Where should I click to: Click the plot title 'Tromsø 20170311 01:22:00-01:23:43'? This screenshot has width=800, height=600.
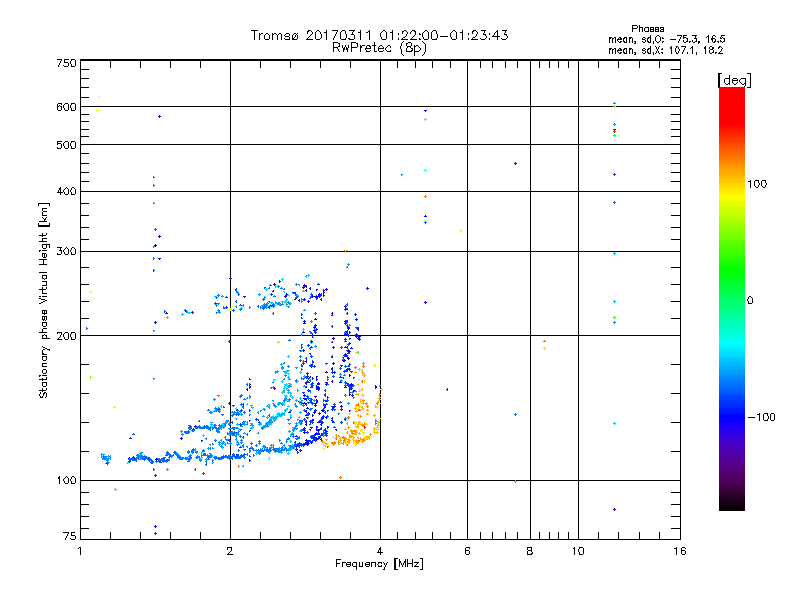click(379, 35)
